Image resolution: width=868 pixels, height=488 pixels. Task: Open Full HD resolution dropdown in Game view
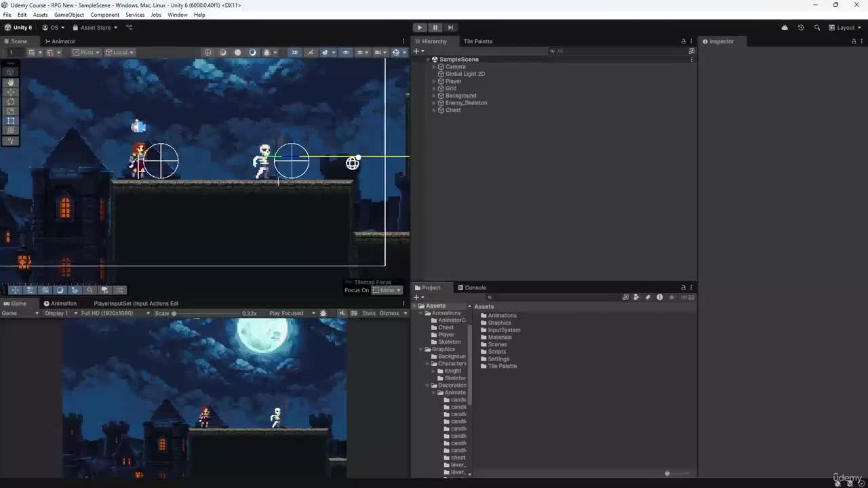(115, 313)
